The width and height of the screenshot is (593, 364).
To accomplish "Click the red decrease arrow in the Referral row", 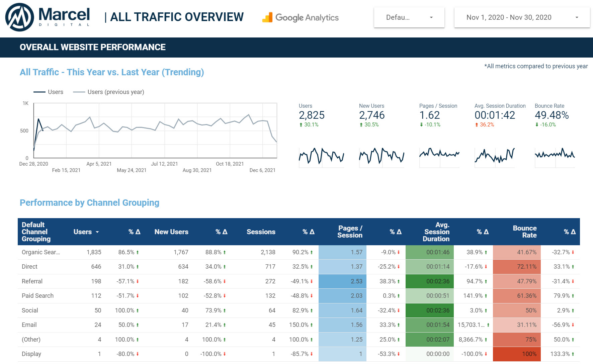I will coord(138,281).
